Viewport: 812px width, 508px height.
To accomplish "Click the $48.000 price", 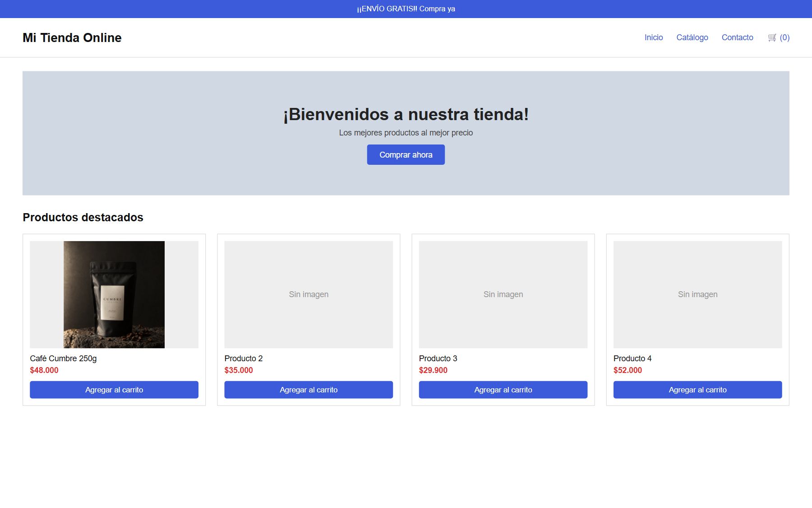I will pyautogui.click(x=44, y=370).
